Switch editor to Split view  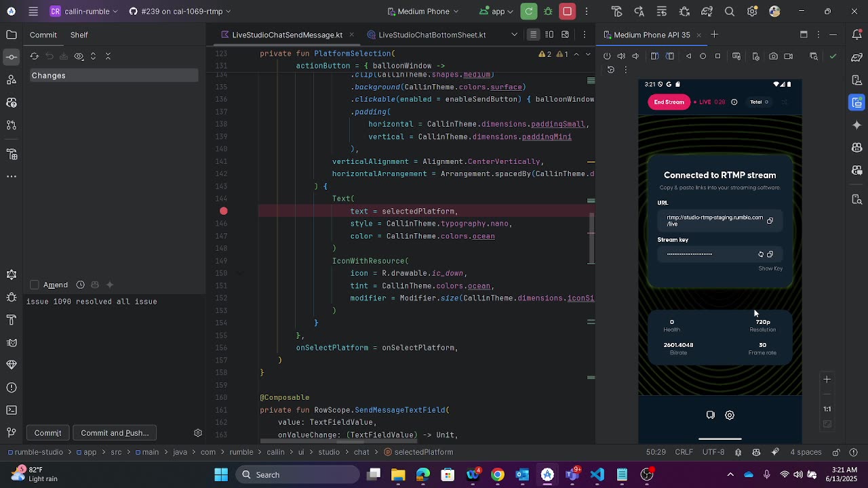[x=549, y=35]
